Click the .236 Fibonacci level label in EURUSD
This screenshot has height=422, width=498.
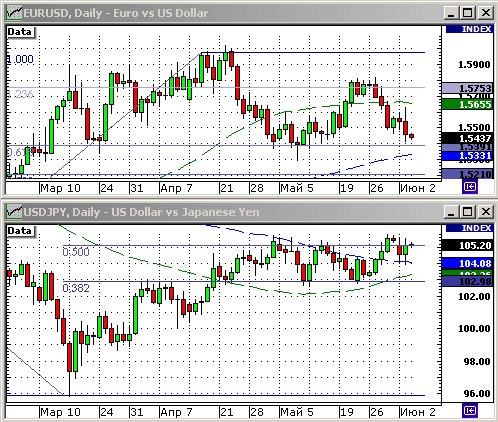[20, 94]
